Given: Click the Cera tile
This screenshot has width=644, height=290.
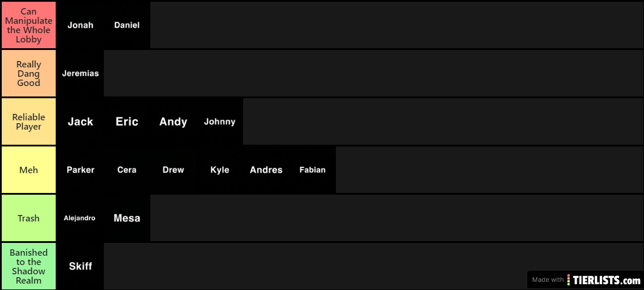Looking at the screenshot, I should point(127,170).
